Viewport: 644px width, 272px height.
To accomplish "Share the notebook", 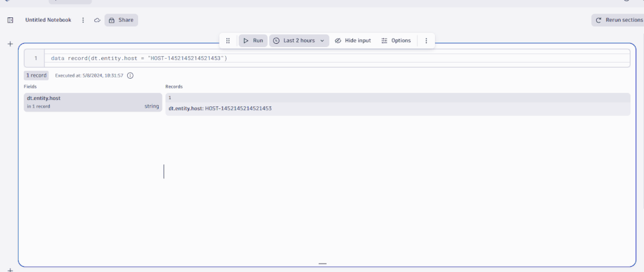I will coord(121,20).
